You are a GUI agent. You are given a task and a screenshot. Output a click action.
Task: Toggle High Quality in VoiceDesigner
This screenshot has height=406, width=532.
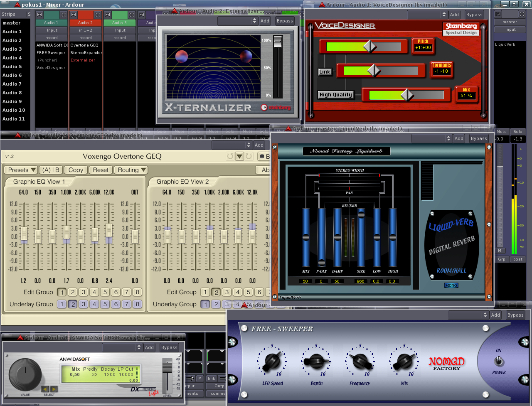coord(335,95)
